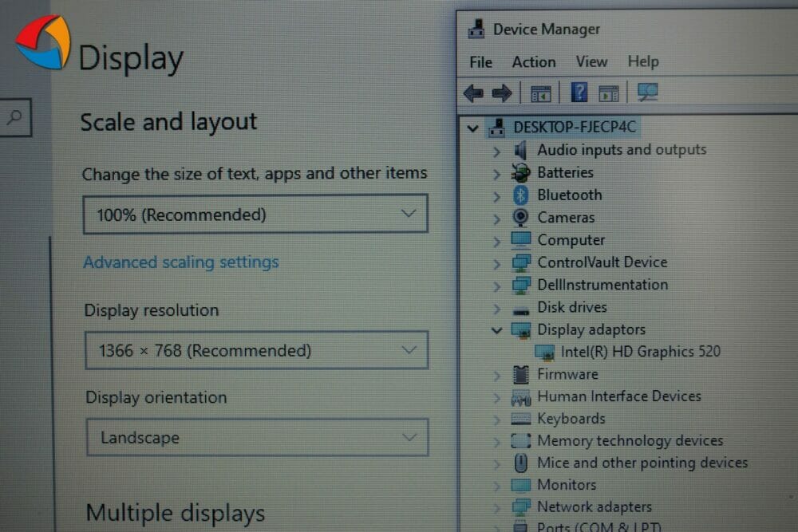The height and width of the screenshot is (532, 798).
Task: Expand the Disk drives node
Action: 496,308
